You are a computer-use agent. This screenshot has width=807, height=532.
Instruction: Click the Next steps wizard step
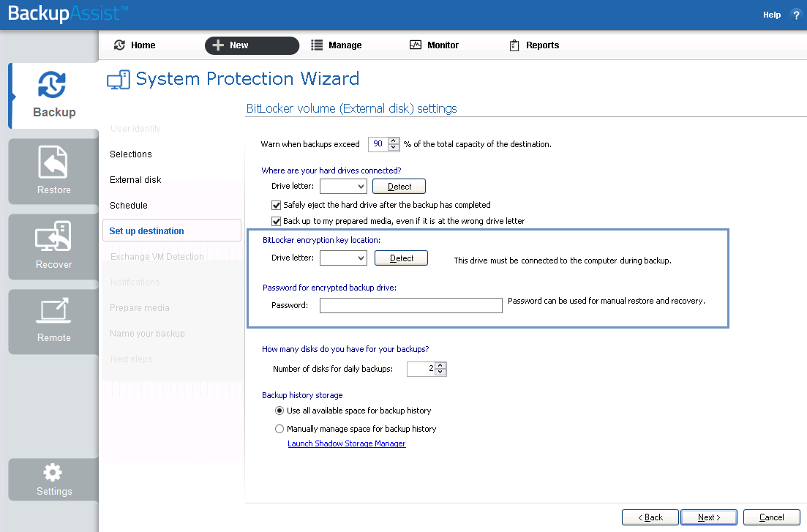[x=131, y=359]
